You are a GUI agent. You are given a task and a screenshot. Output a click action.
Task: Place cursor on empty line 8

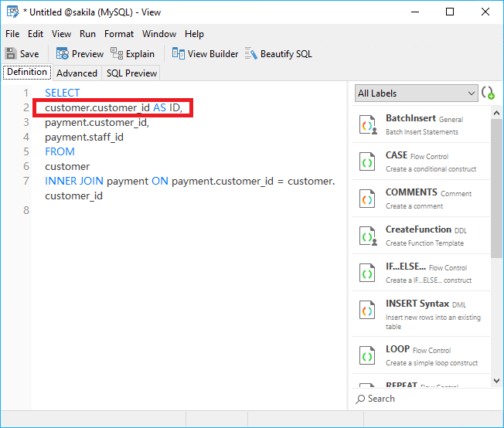(155, 211)
